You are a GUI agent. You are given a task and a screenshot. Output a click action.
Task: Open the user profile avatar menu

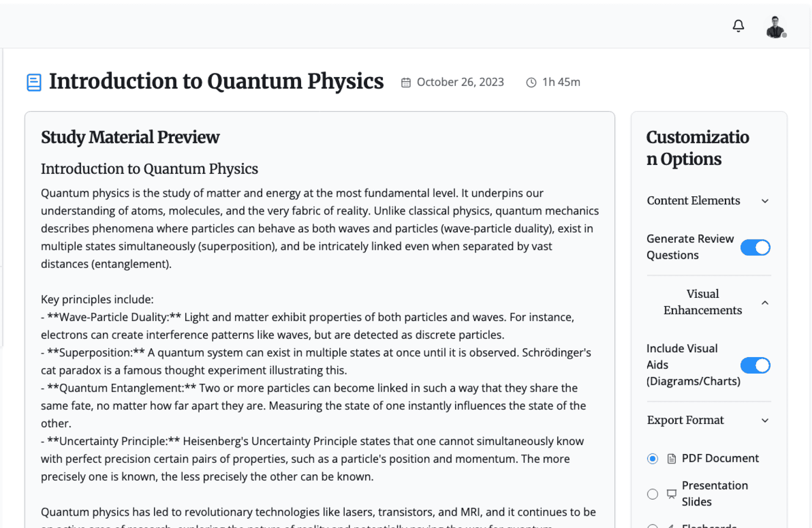(775, 27)
